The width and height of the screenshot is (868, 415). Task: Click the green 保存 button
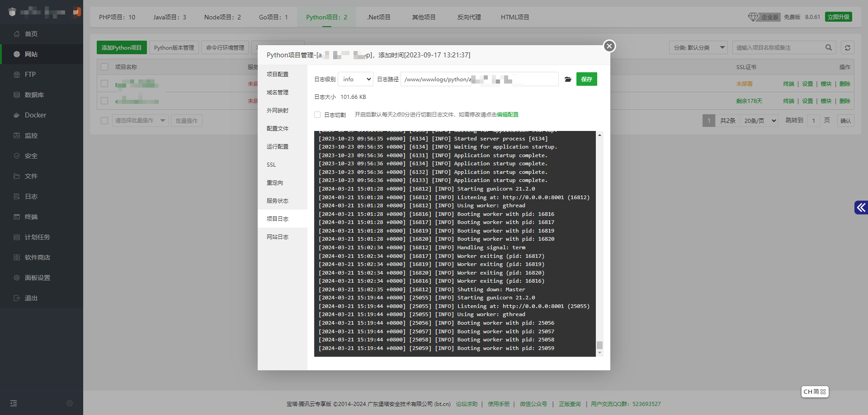tap(587, 79)
